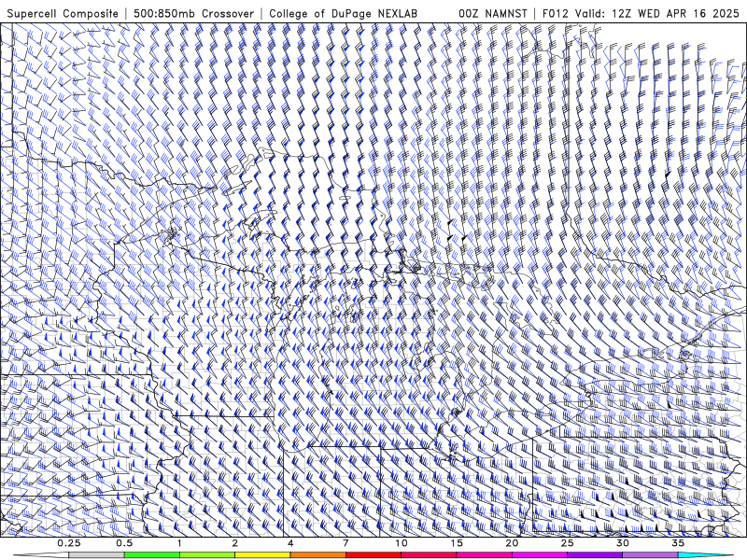Click the colorbar tick label 1
Viewport: 747px width, 560px height.
179,543
